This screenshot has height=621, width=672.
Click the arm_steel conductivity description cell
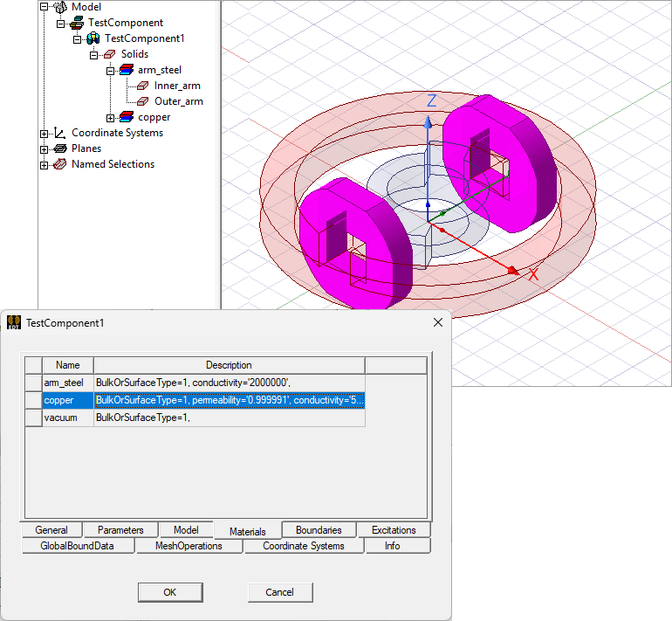point(230,383)
